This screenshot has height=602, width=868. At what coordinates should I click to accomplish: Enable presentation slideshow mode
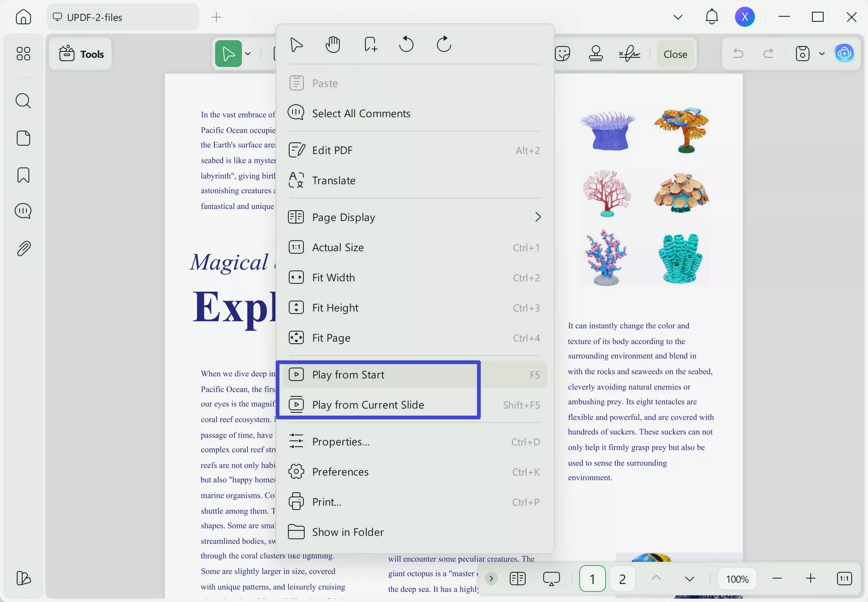click(551, 579)
